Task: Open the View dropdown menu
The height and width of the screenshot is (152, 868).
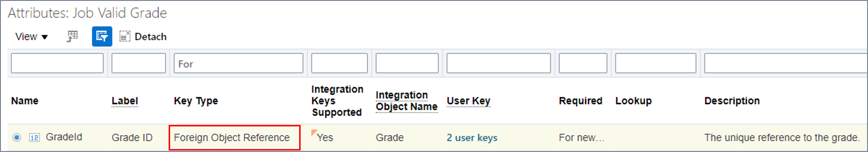Action: (31, 36)
